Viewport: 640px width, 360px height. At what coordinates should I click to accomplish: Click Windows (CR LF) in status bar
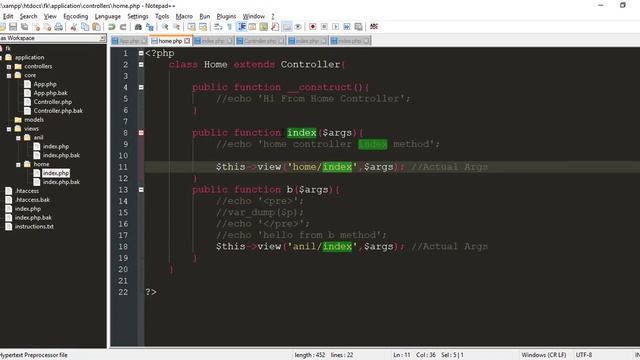click(544, 355)
